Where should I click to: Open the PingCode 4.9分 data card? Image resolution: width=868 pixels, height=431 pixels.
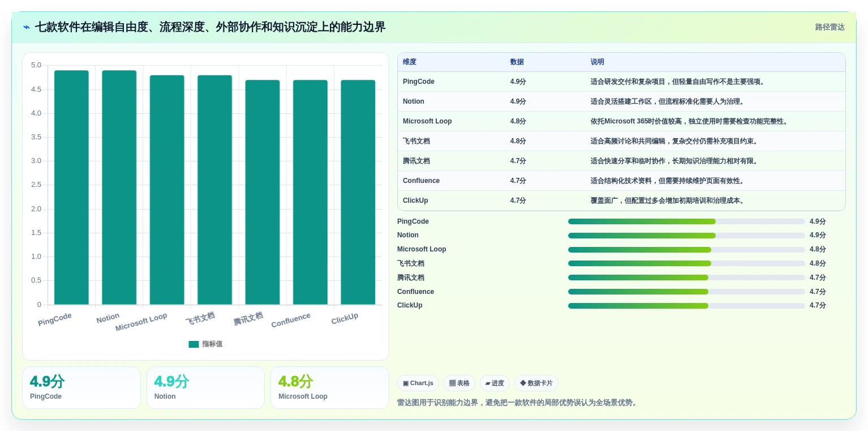[x=81, y=387]
